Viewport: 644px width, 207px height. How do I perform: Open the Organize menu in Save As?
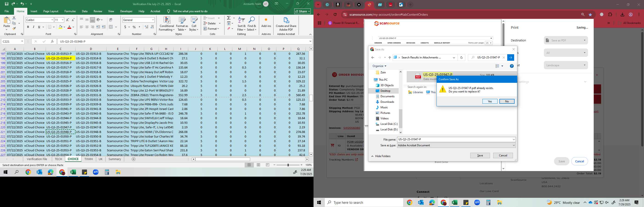coord(379,66)
